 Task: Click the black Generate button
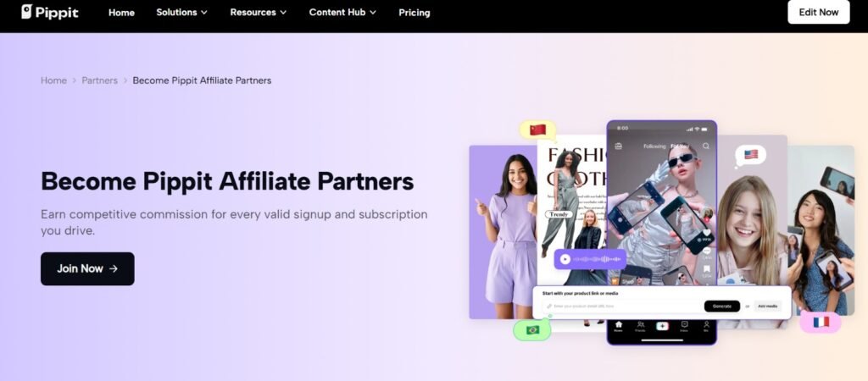722,306
